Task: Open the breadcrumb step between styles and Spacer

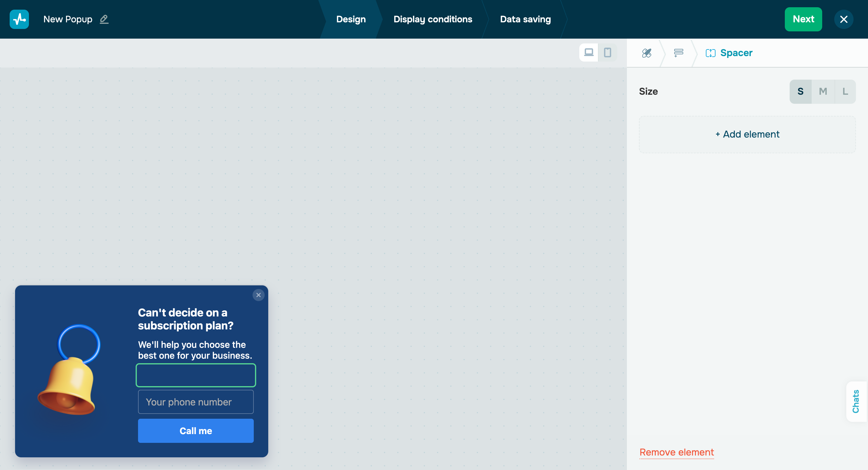Action: tap(678, 53)
